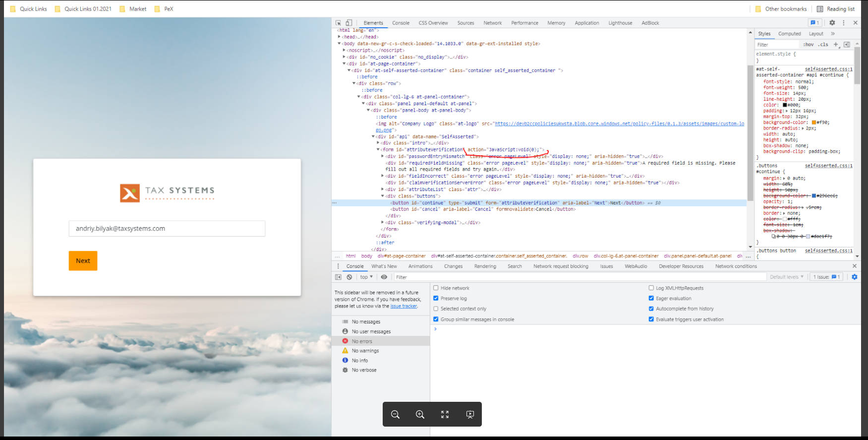Open the Other bookmarks folder

click(x=781, y=9)
